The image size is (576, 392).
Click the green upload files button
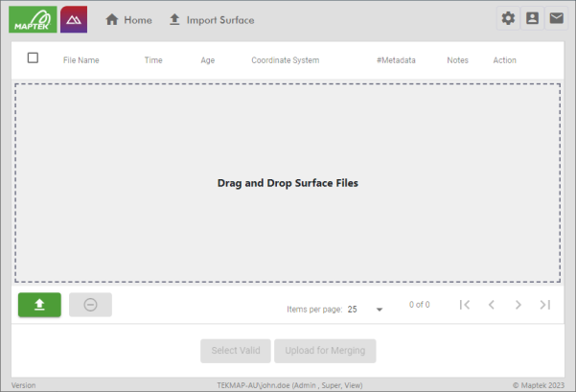click(x=39, y=305)
